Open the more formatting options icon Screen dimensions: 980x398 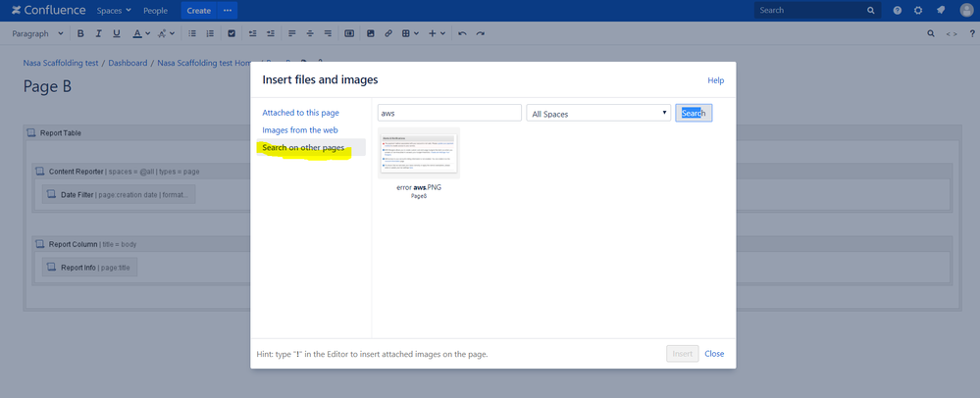pos(162,33)
